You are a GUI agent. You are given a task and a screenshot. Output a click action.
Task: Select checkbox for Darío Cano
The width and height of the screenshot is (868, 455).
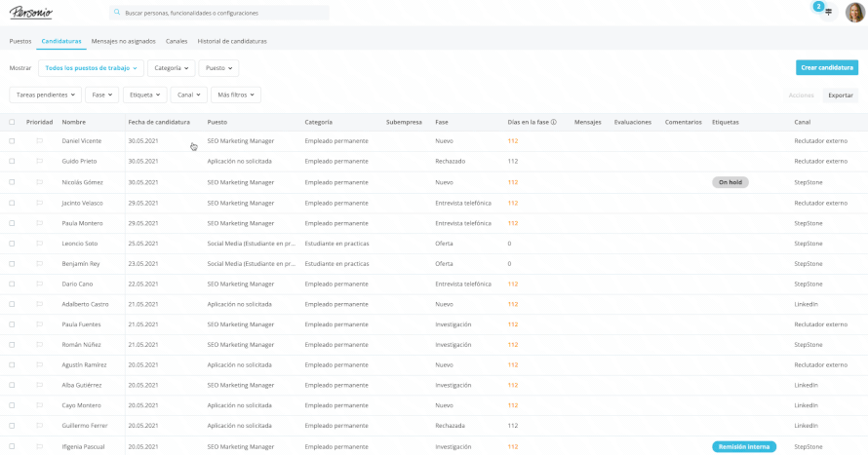point(12,284)
